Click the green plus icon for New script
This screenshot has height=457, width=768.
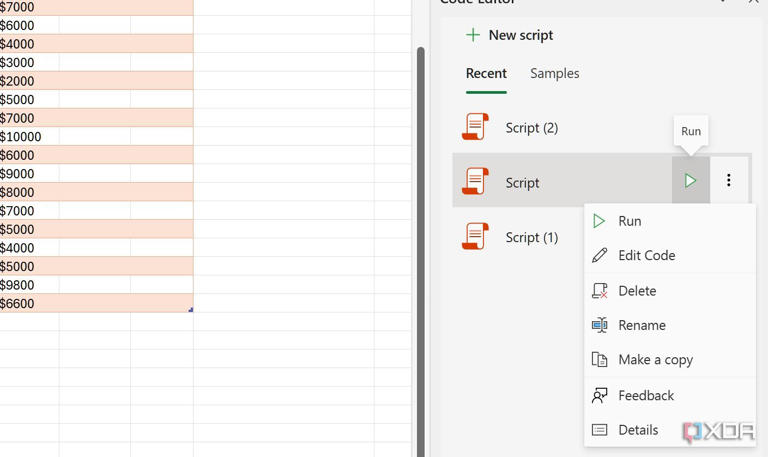coord(473,35)
